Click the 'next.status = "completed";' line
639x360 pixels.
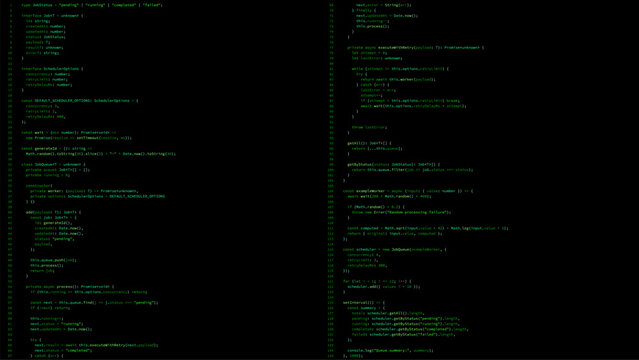click(x=63, y=350)
